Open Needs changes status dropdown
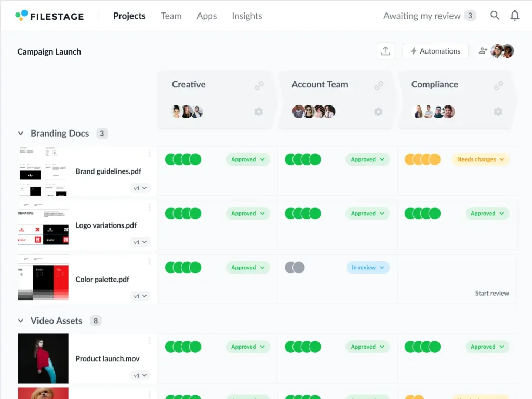Image resolution: width=532 pixels, height=399 pixels. pos(480,159)
